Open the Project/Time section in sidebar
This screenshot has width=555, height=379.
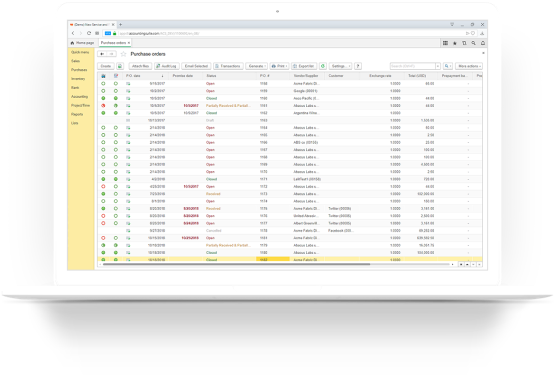(81, 105)
